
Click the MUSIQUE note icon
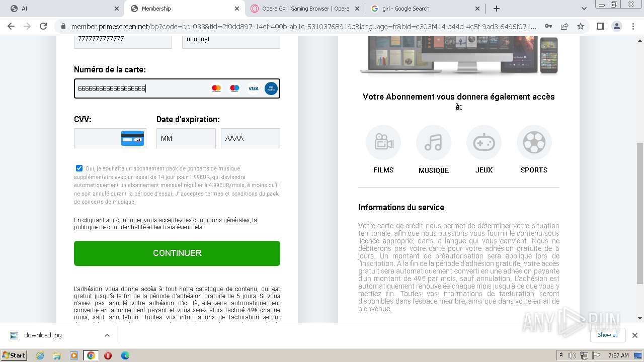[434, 143]
